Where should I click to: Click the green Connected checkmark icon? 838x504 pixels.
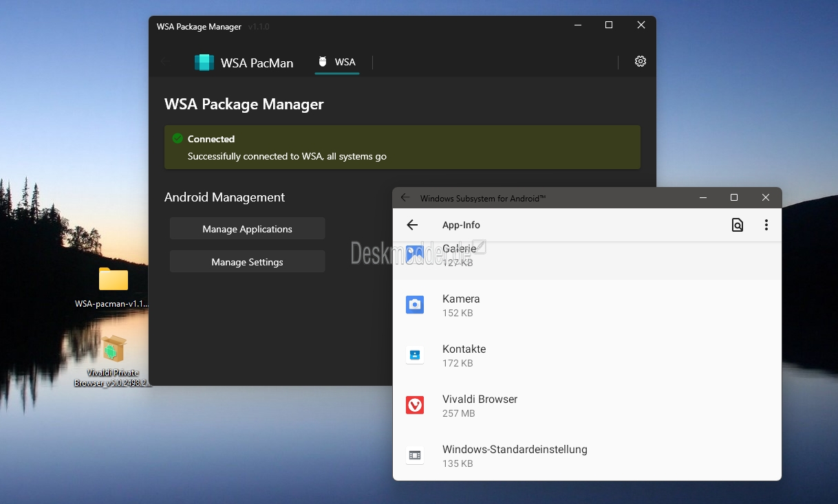click(178, 138)
